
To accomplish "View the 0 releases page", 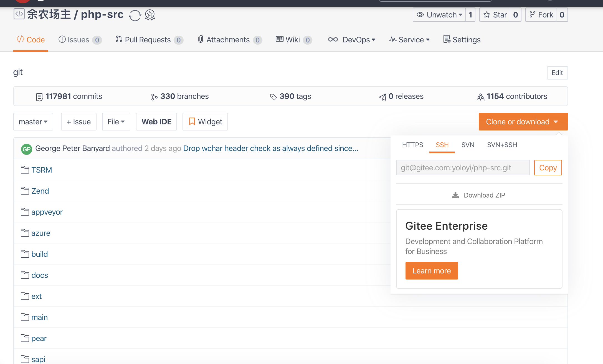I will 401,96.
